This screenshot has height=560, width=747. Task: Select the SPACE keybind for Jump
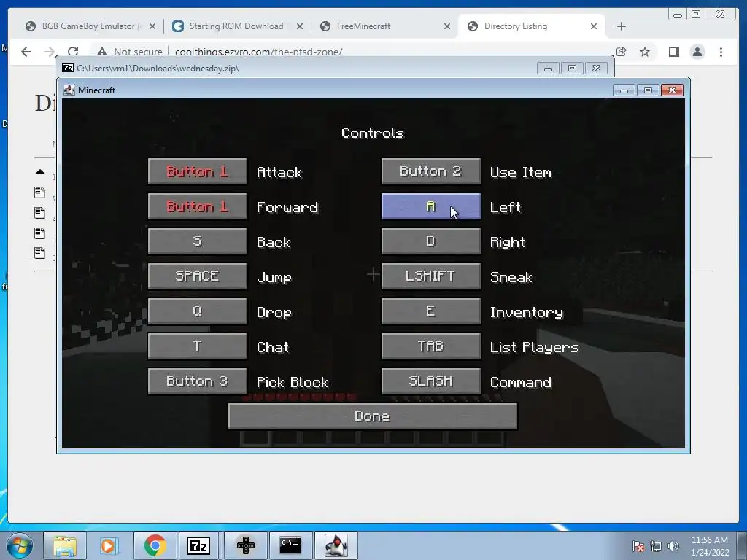197,276
